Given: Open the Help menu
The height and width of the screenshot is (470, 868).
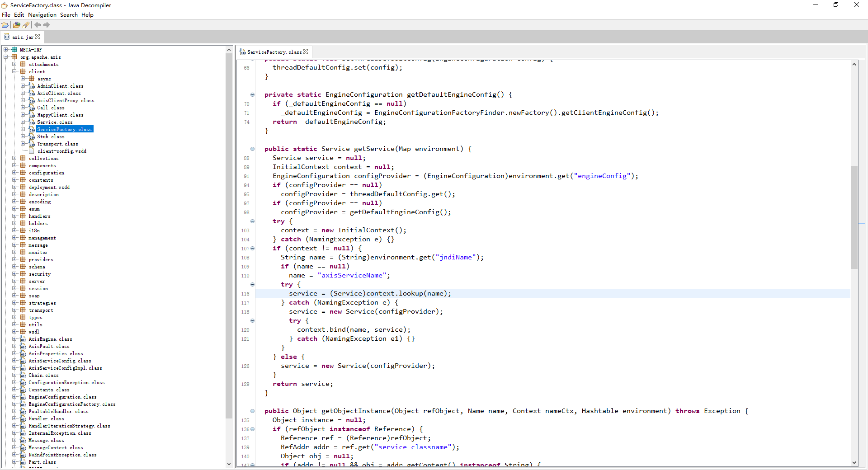Looking at the screenshot, I should 87,15.
